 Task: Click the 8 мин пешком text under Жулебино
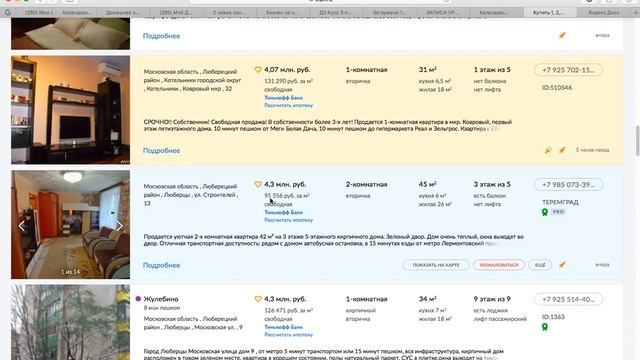(162, 308)
